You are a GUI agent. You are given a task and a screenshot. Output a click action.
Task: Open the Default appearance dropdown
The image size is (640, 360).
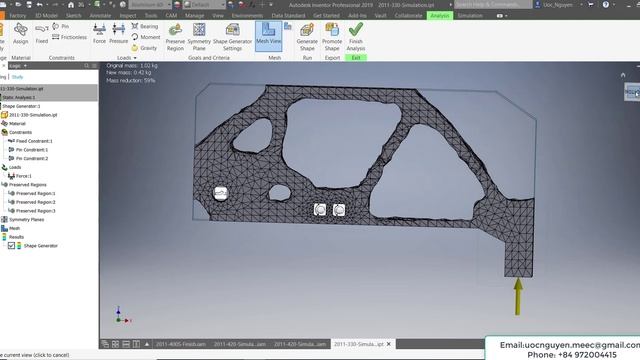tap(204, 5)
